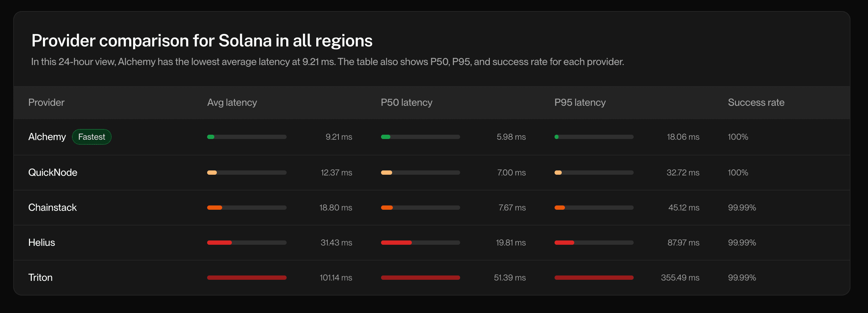Click the Avg latency column header
This screenshot has height=313, width=868.
[x=232, y=103]
